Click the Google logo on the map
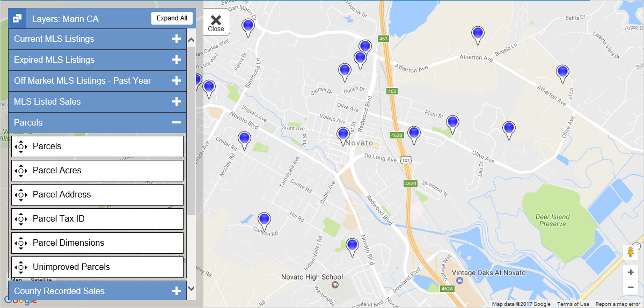The height and width of the screenshot is (308, 644). tap(20, 300)
